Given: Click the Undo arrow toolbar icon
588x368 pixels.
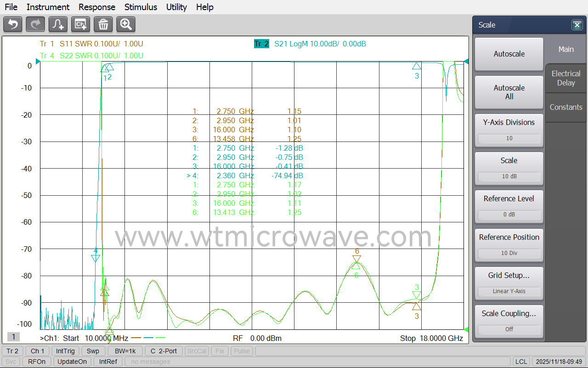Looking at the screenshot, I should click(13, 24).
